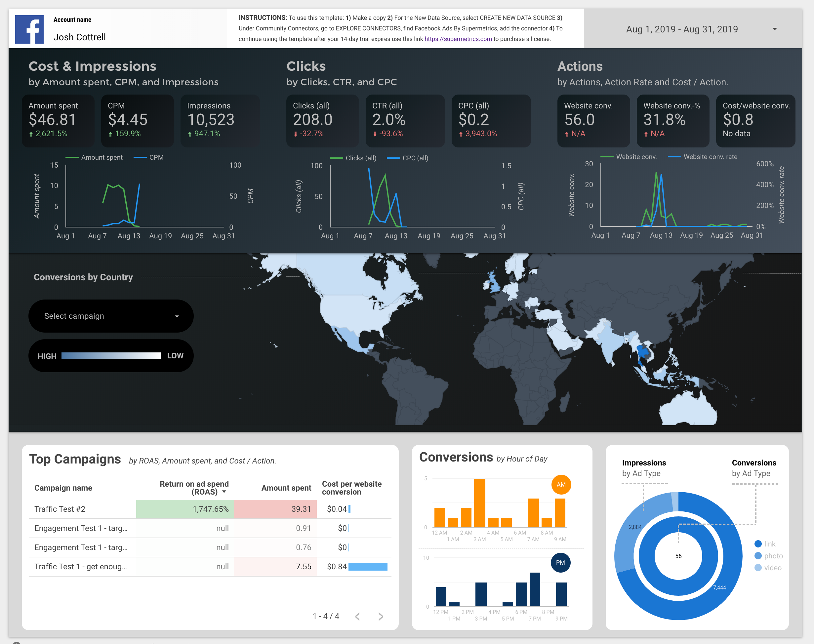
Task: Click the Campaign name column header
Action: (63, 488)
